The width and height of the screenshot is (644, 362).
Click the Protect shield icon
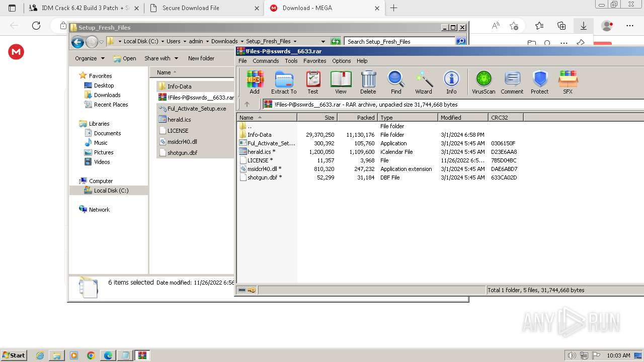tap(540, 82)
